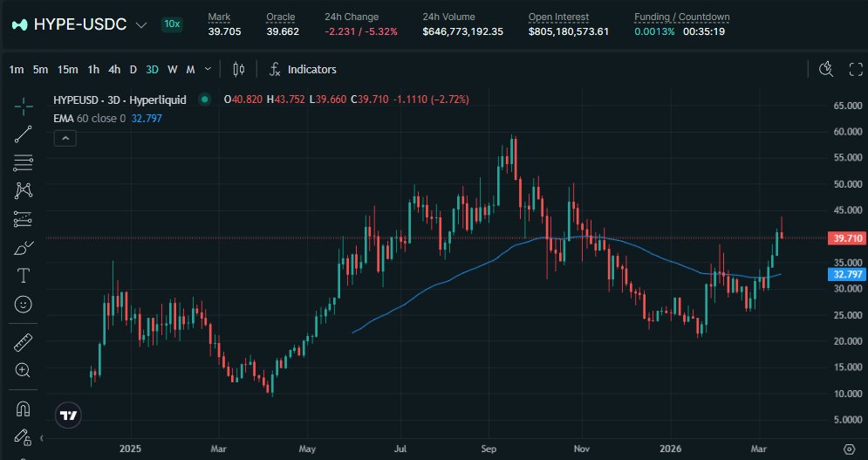The height and width of the screenshot is (460, 868).
Task: Click the EMA 60 close indicator legend
Action: [89, 118]
